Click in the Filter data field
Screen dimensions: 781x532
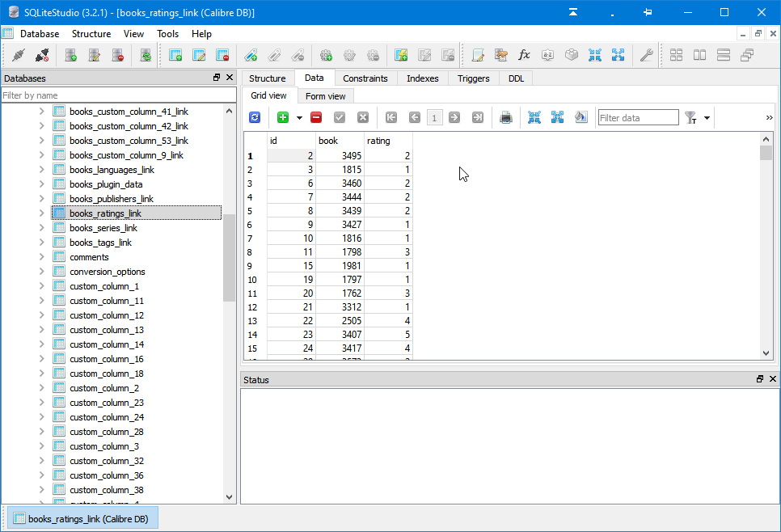tap(638, 118)
